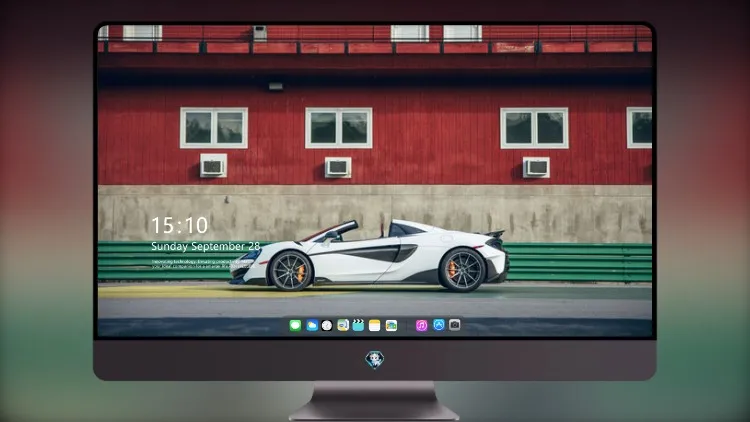
Task: Open the gray Camera app in the dock
Action: 455,325
